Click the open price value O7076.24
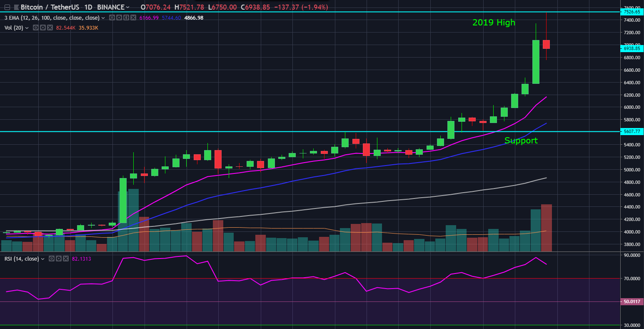This screenshot has width=644, height=329. click(156, 7)
